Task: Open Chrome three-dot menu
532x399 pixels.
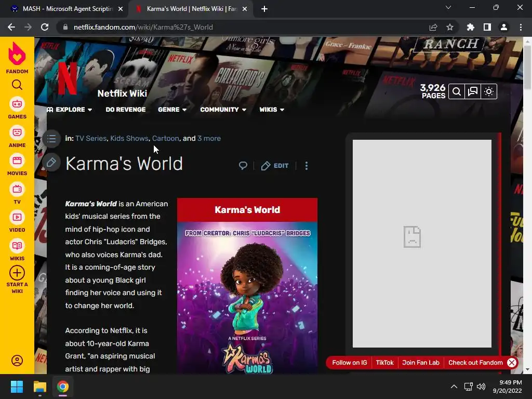Action: (x=521, y=27)
